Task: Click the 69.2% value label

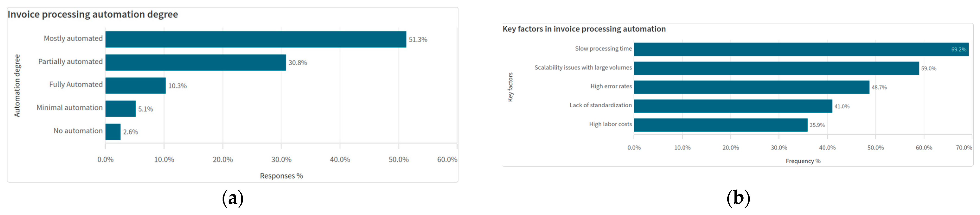Action: tap(958, 50)
